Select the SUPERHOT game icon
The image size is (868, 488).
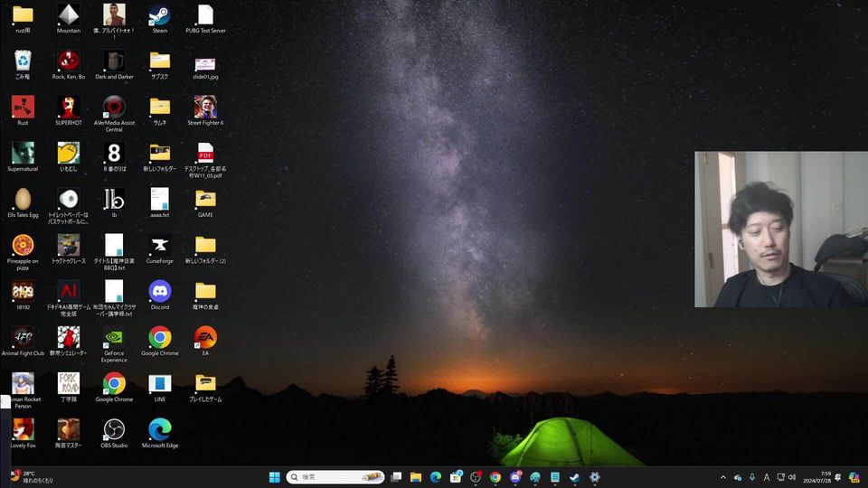(69, 107)
